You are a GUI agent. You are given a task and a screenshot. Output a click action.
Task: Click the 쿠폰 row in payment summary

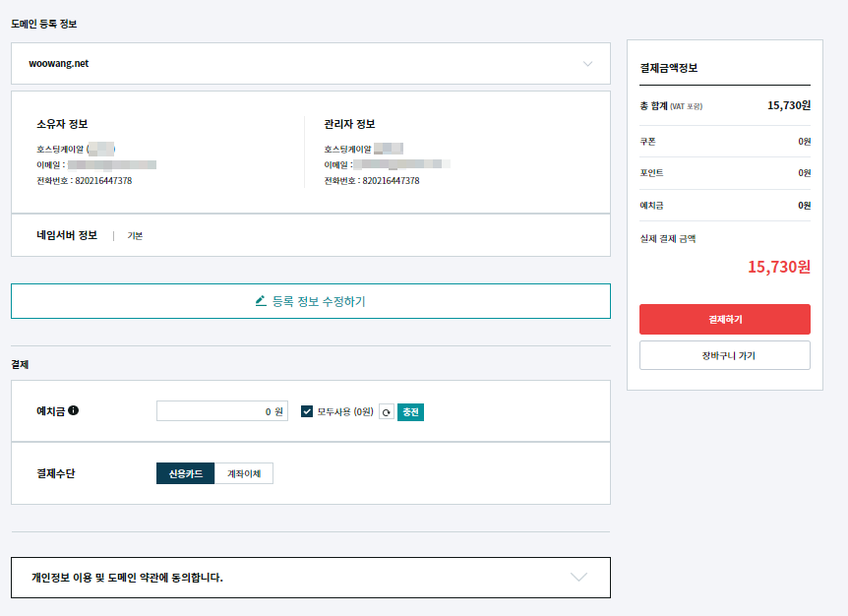724,142
